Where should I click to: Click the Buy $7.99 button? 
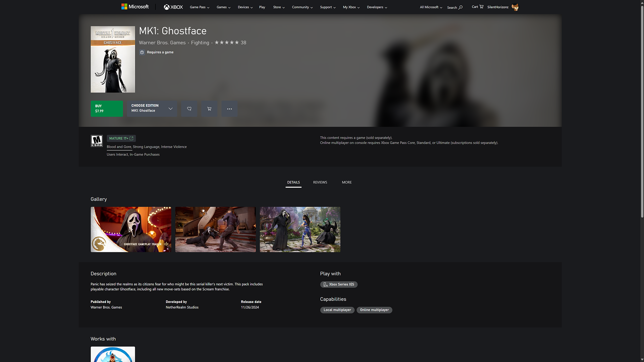tap(107, 109)
